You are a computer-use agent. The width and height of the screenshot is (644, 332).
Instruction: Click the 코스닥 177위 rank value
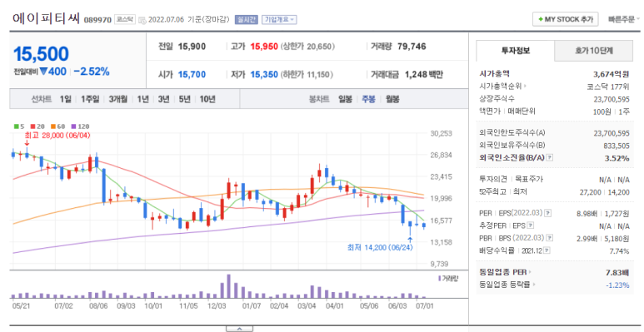[x=608, y=87]
